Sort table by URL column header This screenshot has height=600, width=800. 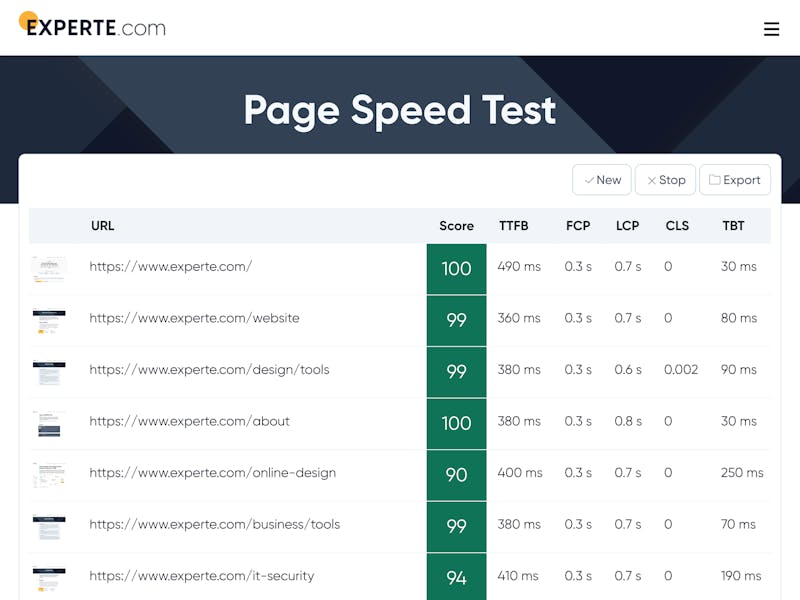click(x=103, y=226)
